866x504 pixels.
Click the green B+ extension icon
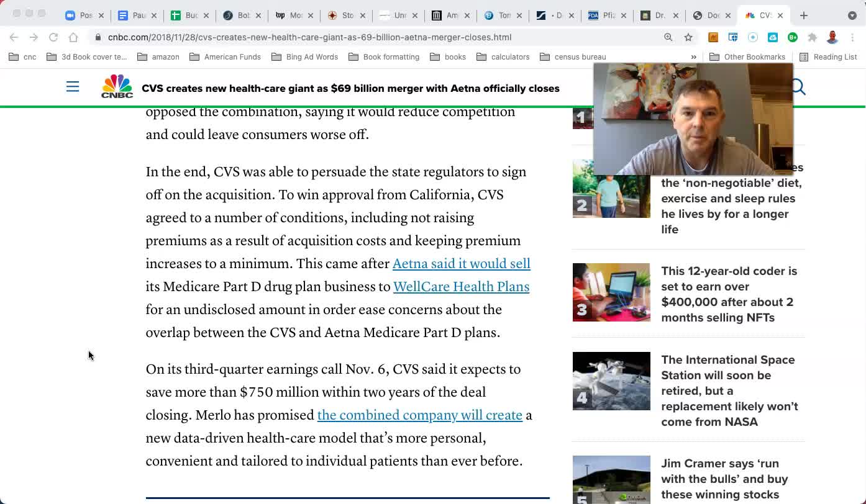[x=793, y=37]
